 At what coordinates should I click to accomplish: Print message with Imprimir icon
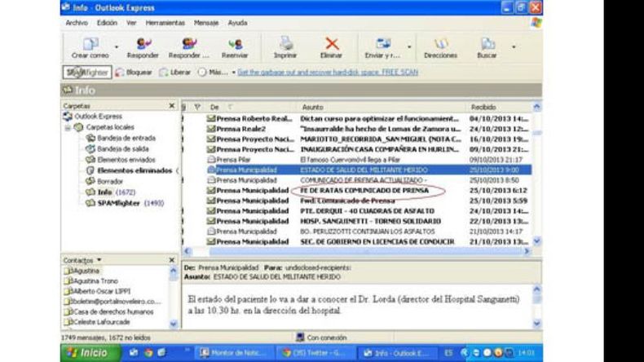[x=285, y=47]
